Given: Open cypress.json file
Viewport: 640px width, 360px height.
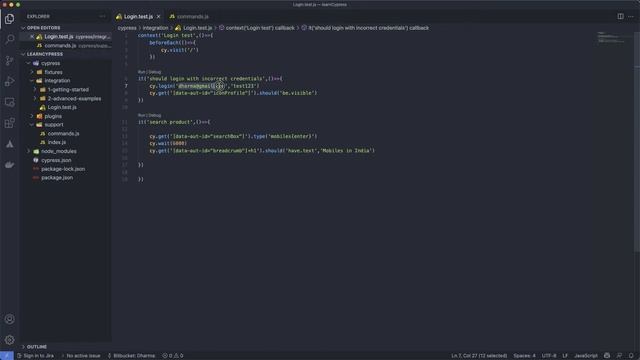Looking at the screenshot, I should (56, 160).
